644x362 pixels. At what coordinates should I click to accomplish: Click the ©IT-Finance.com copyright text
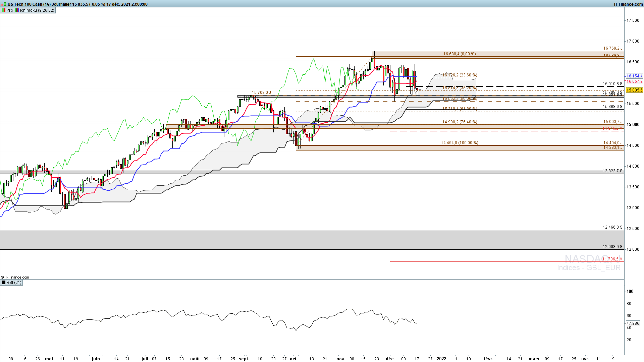point(15,277)
